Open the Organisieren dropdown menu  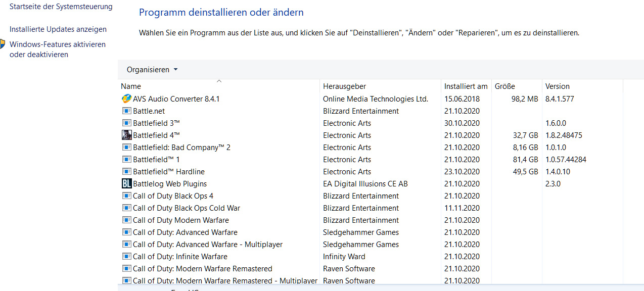(x=152, y=70)
